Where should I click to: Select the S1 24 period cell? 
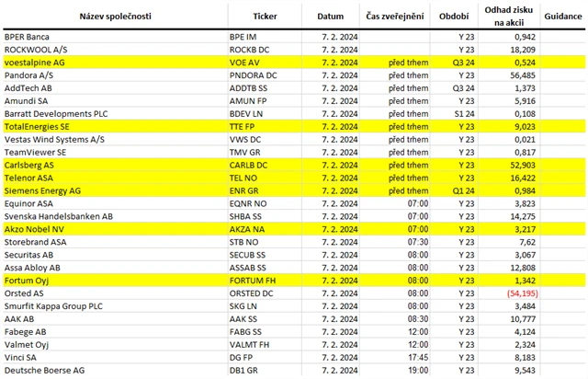click(462, 113)
